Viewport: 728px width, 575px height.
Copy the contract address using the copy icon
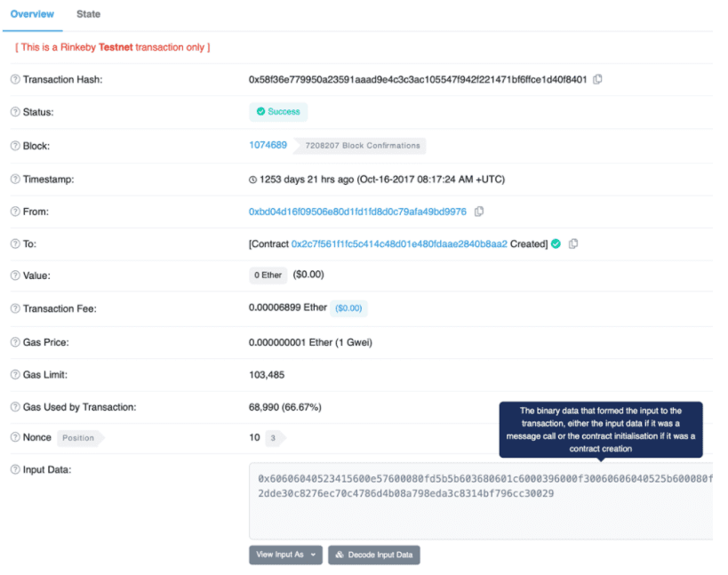(x=573, y=244)
